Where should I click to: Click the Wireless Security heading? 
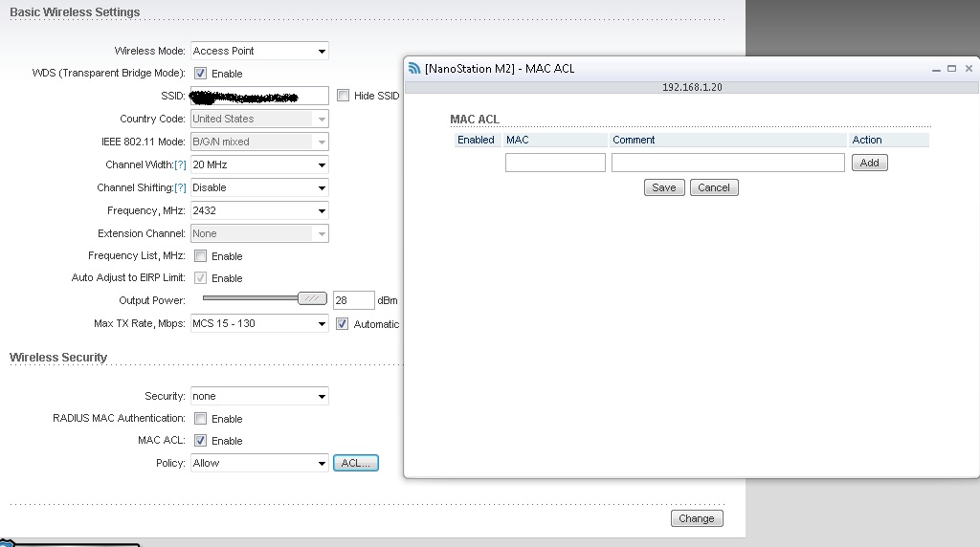(x=58, y=357)
